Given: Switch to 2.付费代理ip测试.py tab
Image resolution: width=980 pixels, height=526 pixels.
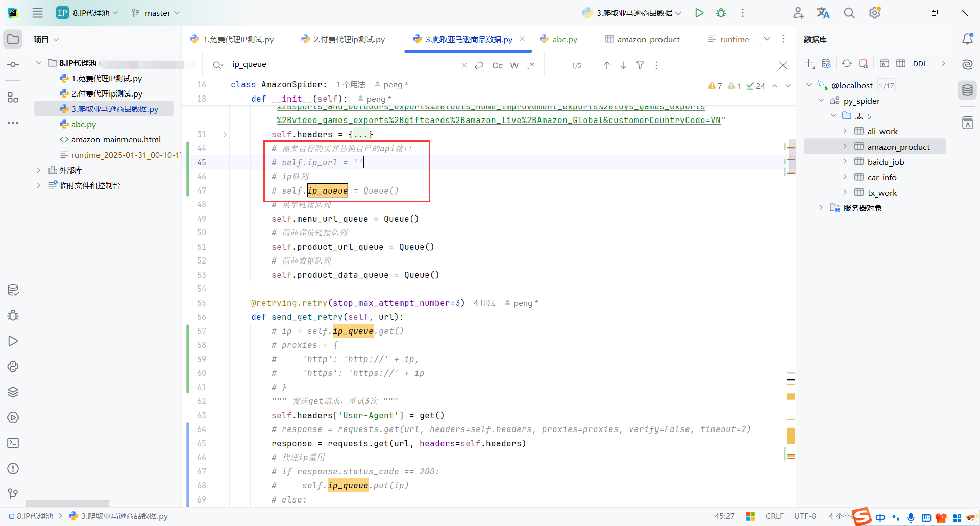Looking at the screenshot, I should [x=344, y=39].
